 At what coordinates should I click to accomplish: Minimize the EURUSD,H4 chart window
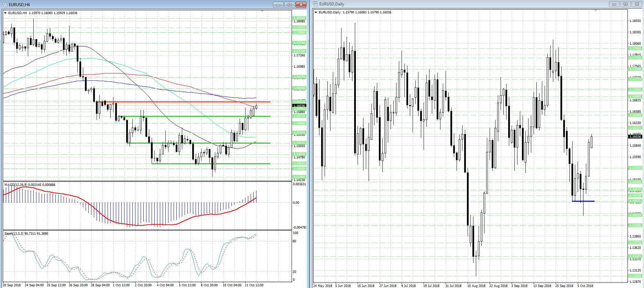tap(278, 4)
